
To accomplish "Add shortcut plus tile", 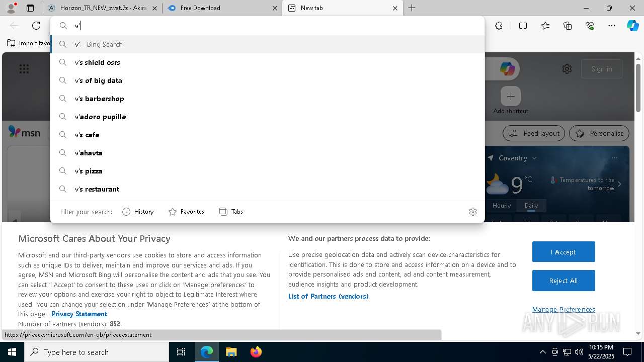I will pyautogui.click(x=511, y=96).
